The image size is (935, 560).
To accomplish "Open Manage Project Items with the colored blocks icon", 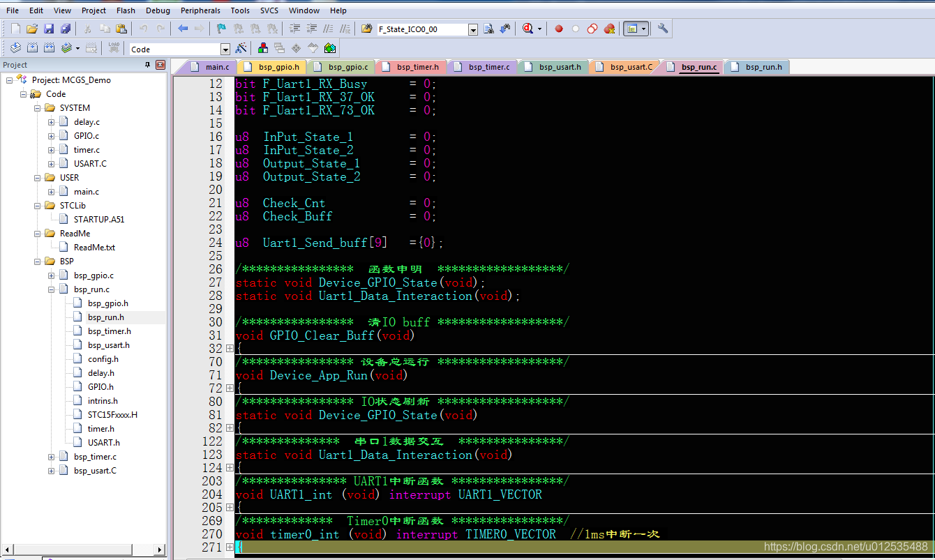I will (263, 48).
